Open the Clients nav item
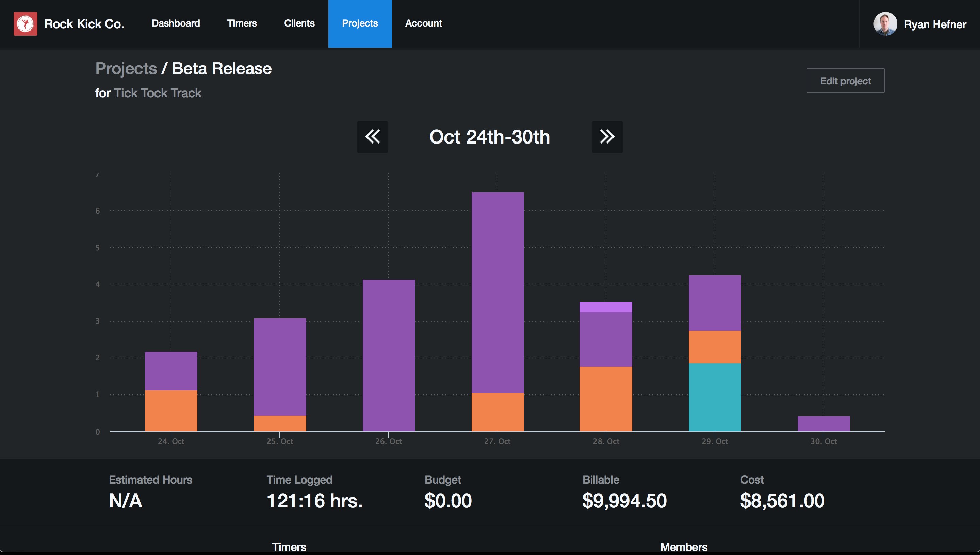The height and width of the screenshot is (555, 980). (299, 23)
